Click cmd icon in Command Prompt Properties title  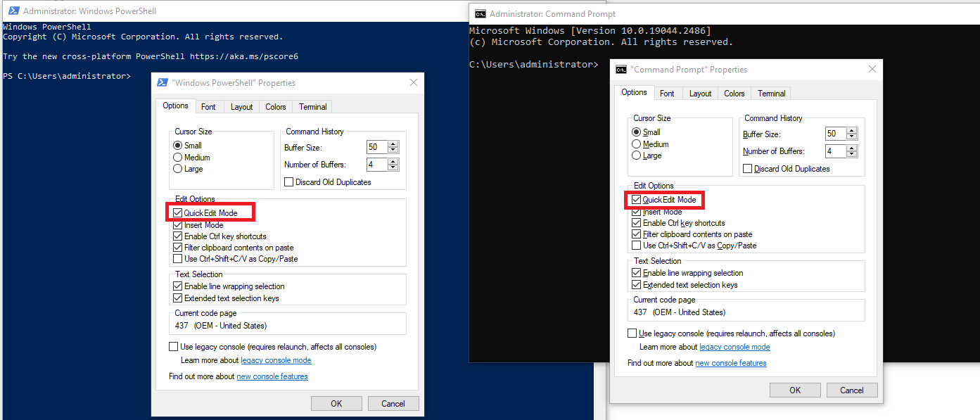click(621, 70)
